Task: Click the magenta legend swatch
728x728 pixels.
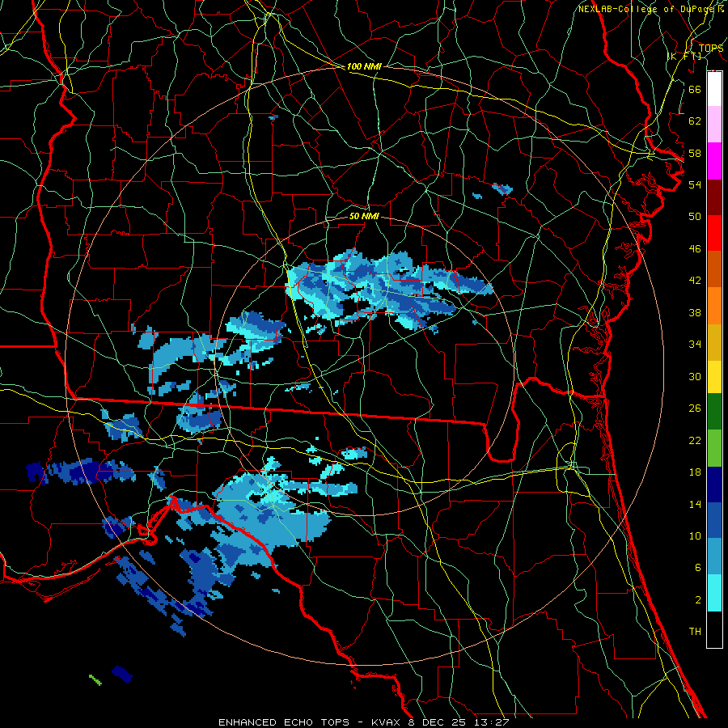Action: 714,161
